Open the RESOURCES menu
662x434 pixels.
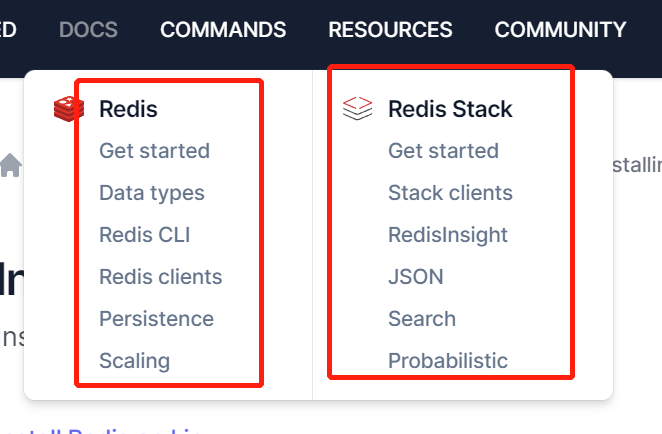(391, 30)
